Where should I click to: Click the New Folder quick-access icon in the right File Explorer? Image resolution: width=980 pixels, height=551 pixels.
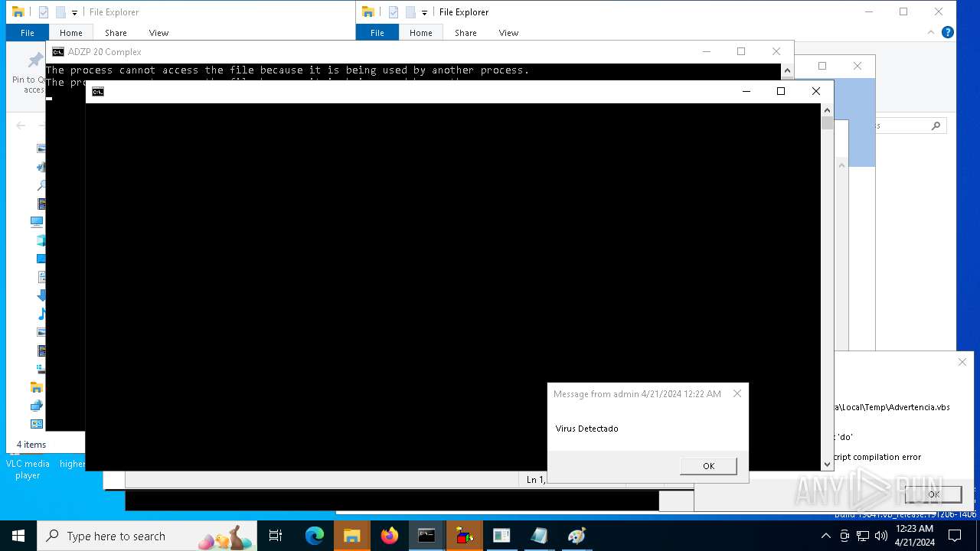coord(410,12)
